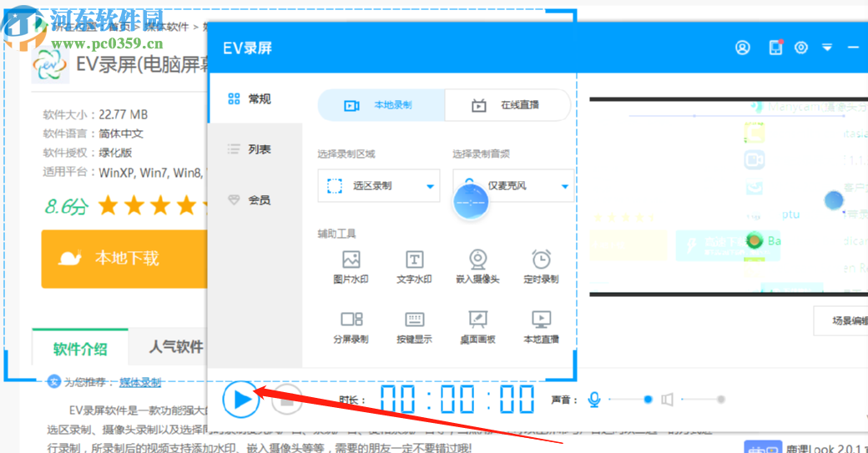The height and width of the screenshot is (453, 868).
Task: Start recording with the play button
Action: click(241, 400)
